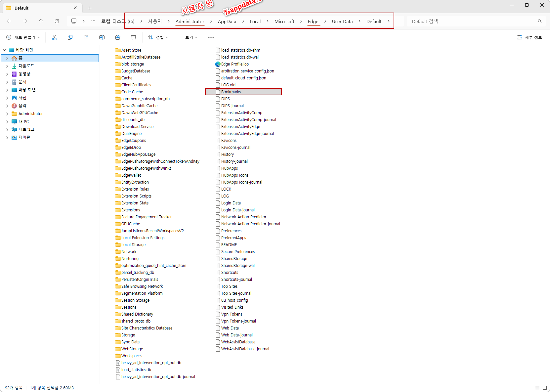Click the Default 검색 search box

tap(473, 21)
